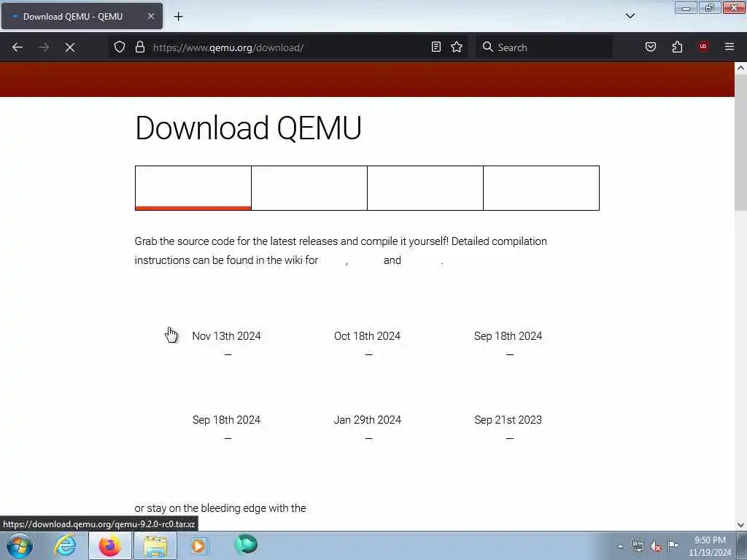Select the page tab underlined in red
Viewport: 747px width, 560px height.
point(193,187)
